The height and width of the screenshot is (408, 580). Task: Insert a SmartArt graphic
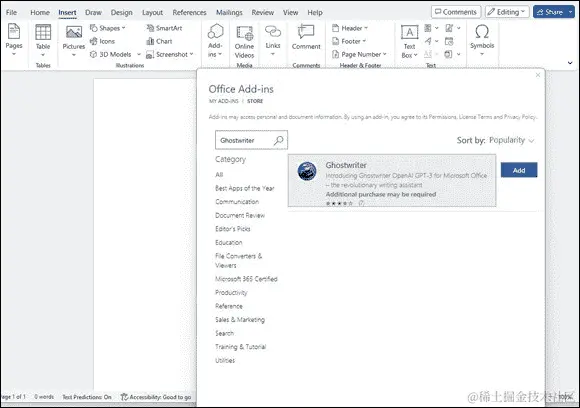click(x=164, y=28)
